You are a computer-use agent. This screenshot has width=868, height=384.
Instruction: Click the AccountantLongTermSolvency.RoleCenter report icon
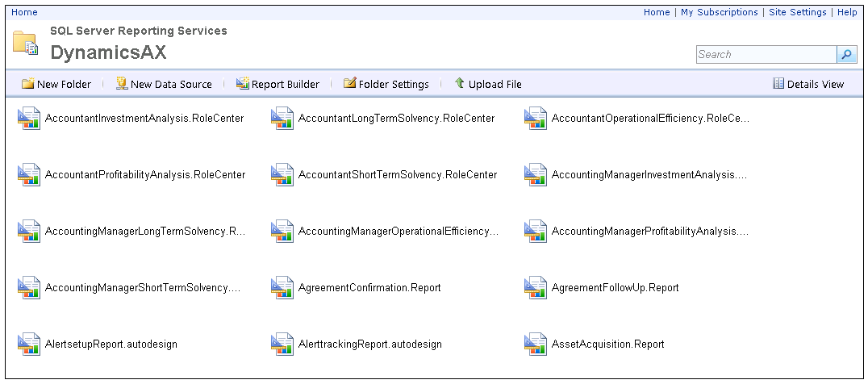coord(282,118)
